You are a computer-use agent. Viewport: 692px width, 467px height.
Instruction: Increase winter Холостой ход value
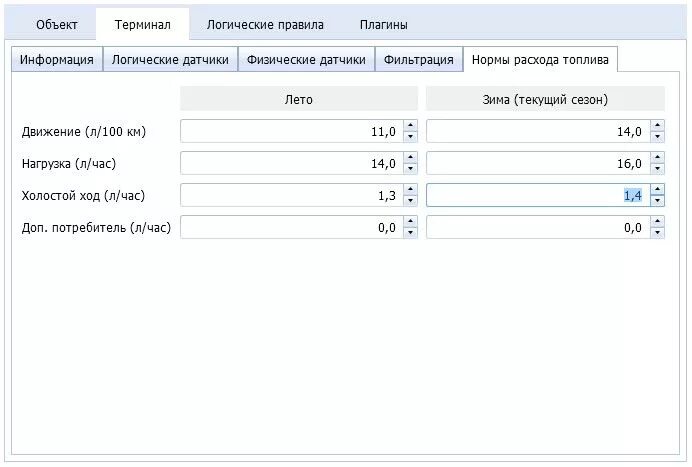click(x=657, y=190)
